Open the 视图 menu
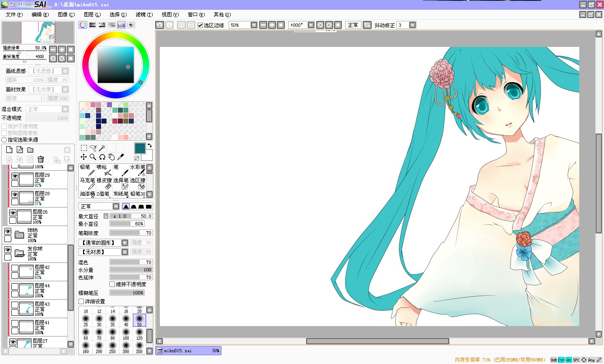This screenshot has width=604, height=364. 170,14
